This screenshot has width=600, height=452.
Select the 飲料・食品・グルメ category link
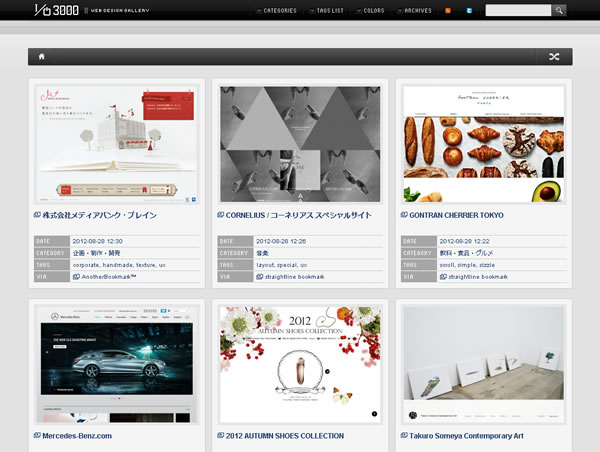tap(466, 253)
